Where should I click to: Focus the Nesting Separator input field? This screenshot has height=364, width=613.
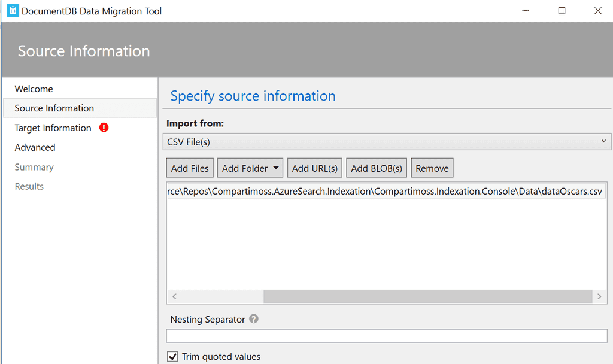coord(387,336)
